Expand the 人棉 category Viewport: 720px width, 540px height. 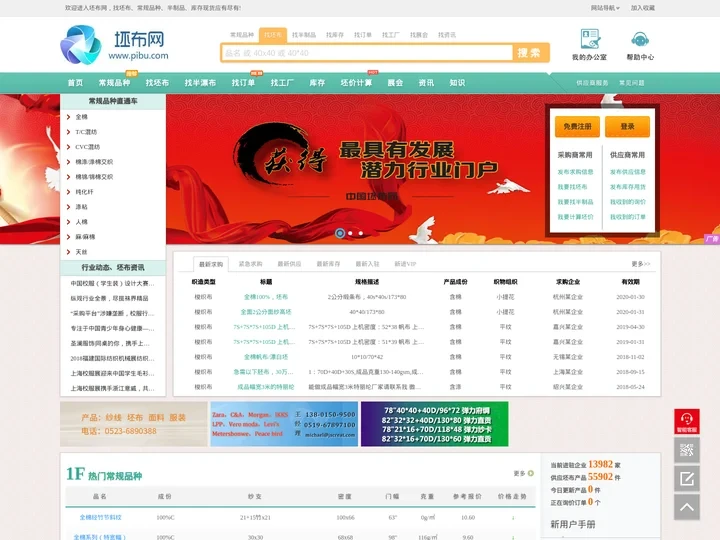tap(81, 222)
